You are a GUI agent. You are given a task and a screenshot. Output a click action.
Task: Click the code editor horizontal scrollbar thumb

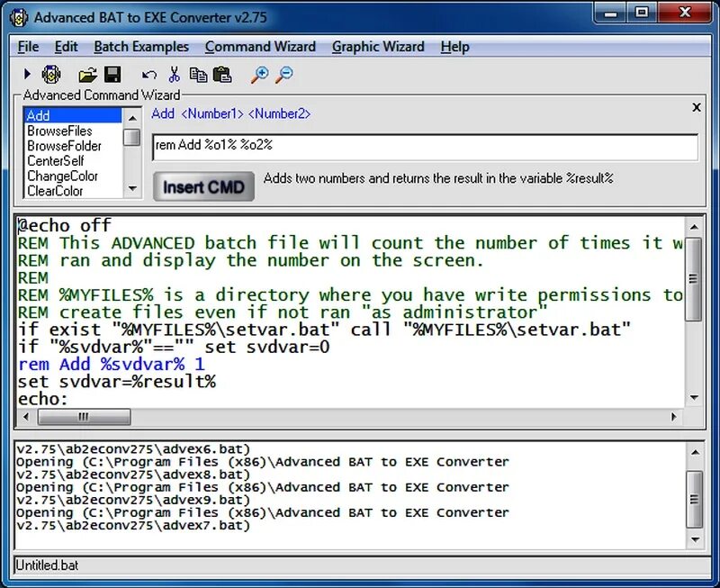pos(84,417)
